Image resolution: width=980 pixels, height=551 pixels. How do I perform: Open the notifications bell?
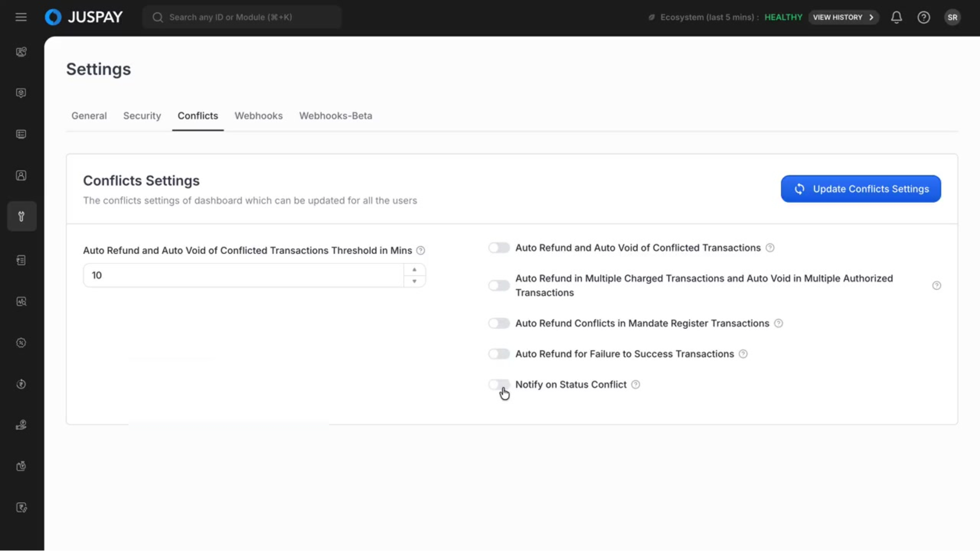pos(896,17)
